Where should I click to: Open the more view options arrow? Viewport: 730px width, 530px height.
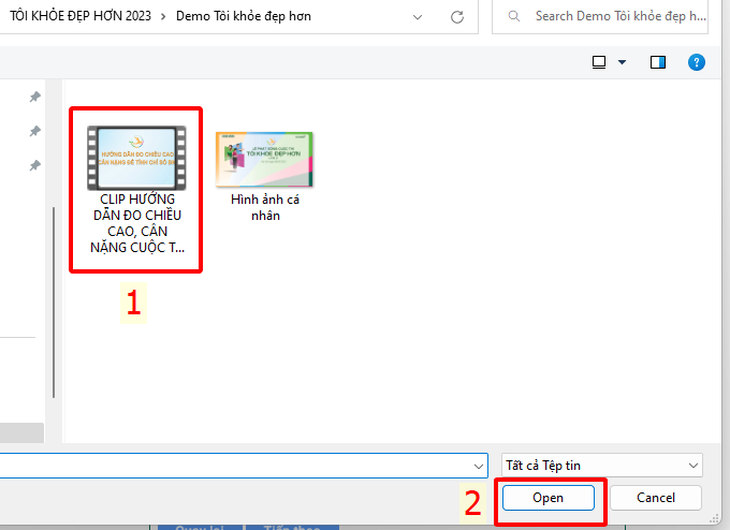click(x=622, y=62)
